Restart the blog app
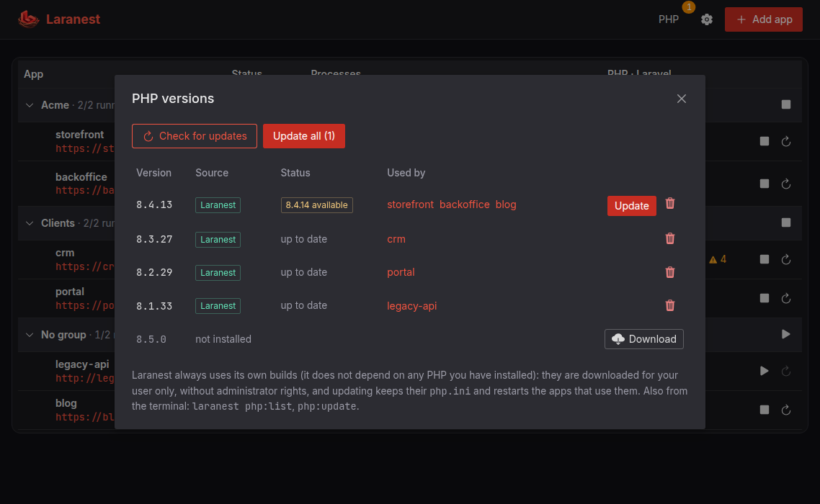 pyautogui.click(x=785, y=410)
